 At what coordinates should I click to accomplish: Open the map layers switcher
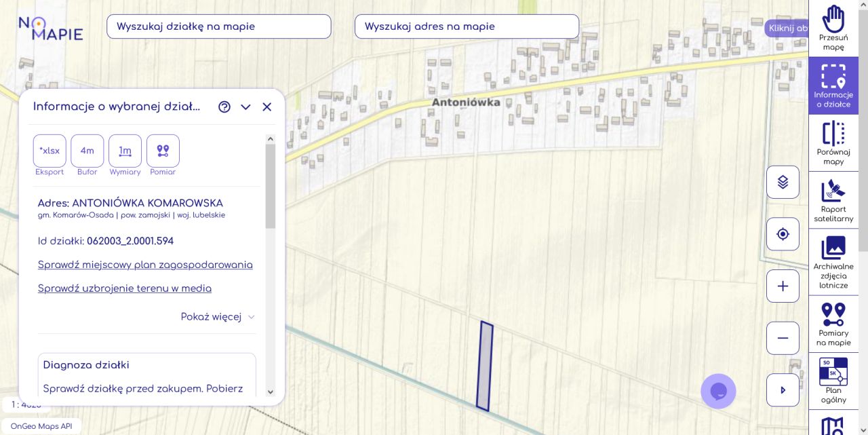(x=783, y=182)
